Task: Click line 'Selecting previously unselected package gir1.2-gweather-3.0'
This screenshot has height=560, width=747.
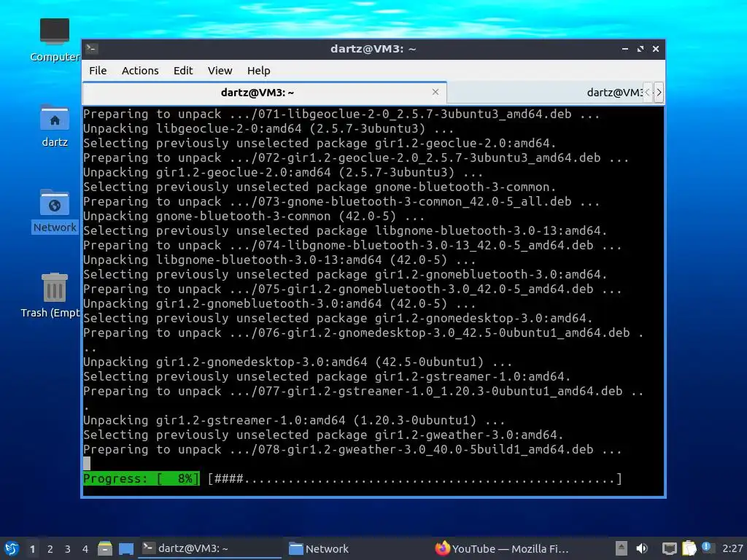Action: pos(323,435)
